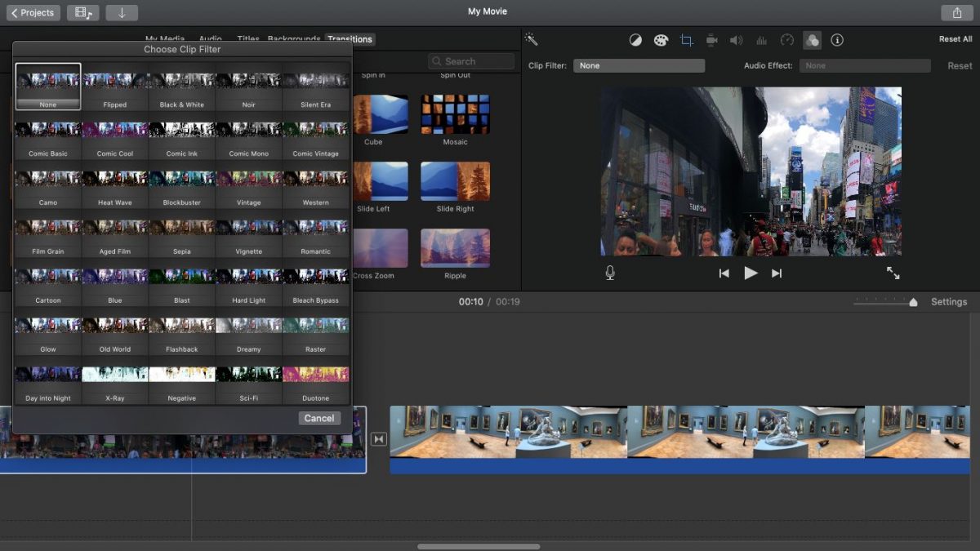The height and width of the screenshot is (551, 980).
Task: Open the timeline Settings panel
Action: click(x=948, y=301)
